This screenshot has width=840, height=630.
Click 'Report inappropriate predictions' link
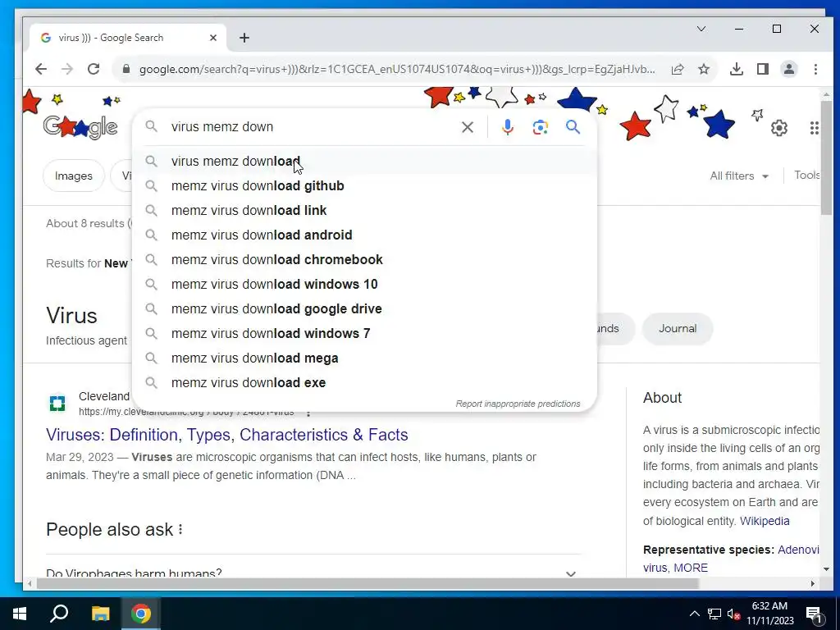pos(518,404)
